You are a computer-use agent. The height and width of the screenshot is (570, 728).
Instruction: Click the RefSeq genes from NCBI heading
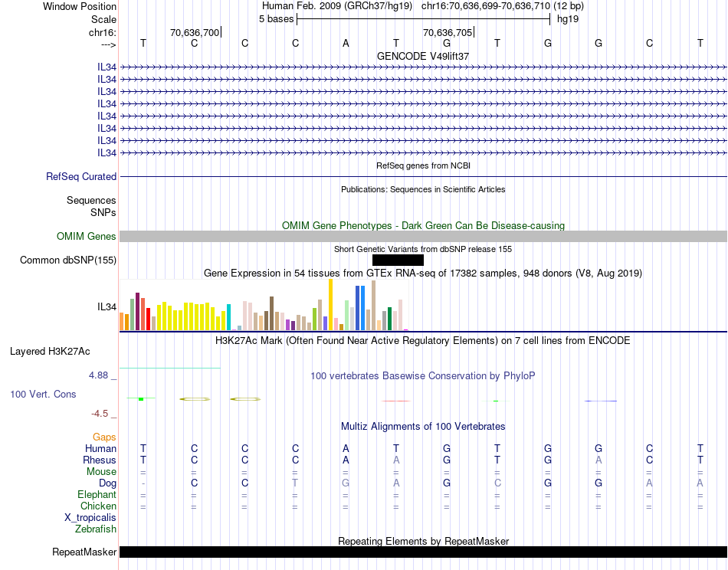click(x=423, y=165)
